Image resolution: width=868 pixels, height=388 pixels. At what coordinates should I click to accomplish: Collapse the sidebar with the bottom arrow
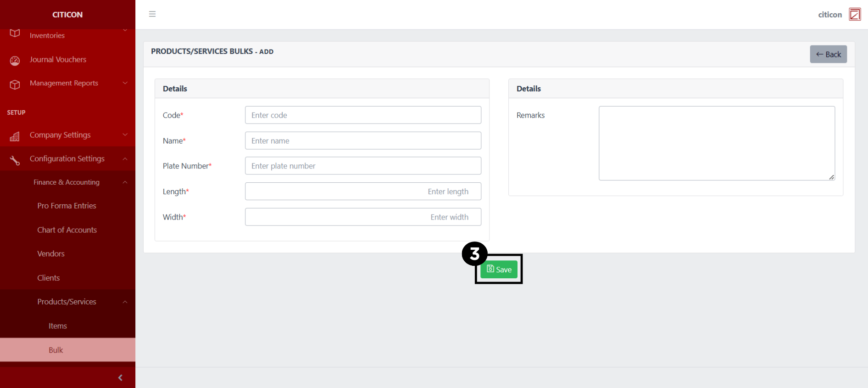(x=120, y=377)
